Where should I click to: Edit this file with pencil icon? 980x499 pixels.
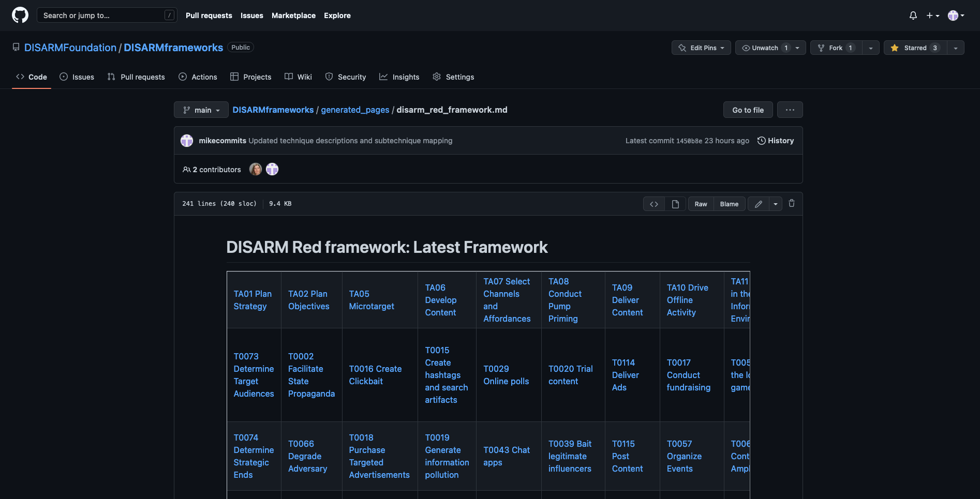(759, 204)
